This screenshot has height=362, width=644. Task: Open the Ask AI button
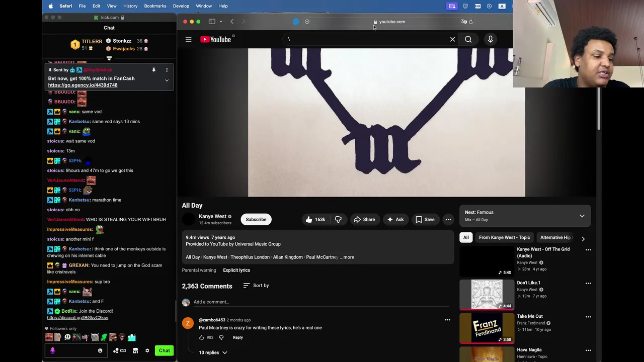[395, 219]
